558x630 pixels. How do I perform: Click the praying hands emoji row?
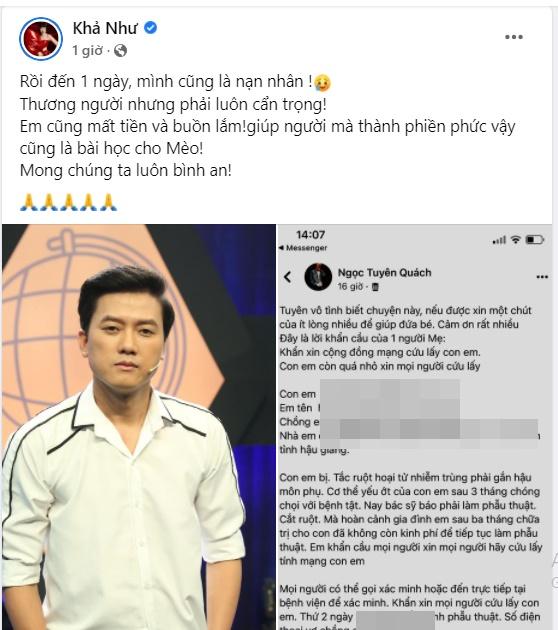pos(68,202)
